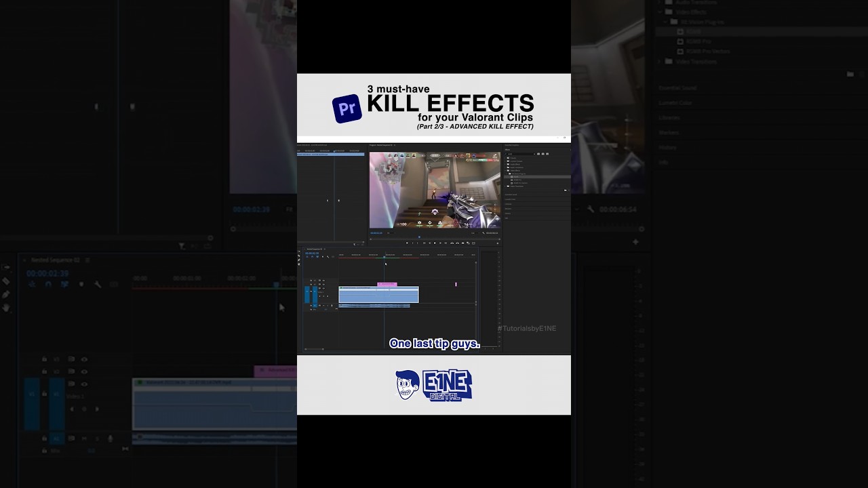Click the Lift button in Program monitor
Viewport: 868px width, 488px height.
tap(452, 243)
